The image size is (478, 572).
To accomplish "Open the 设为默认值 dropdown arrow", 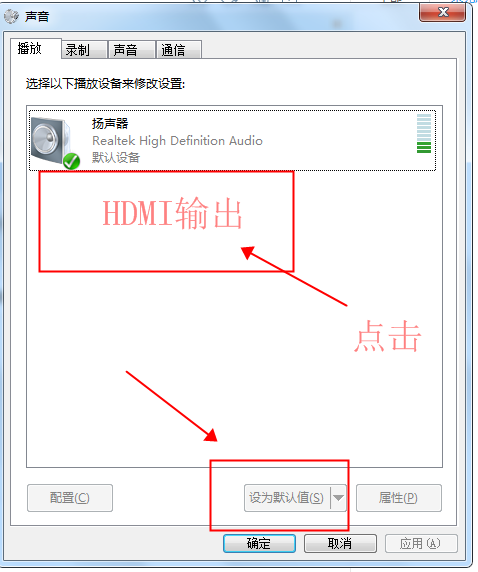I will coord(338,498).
